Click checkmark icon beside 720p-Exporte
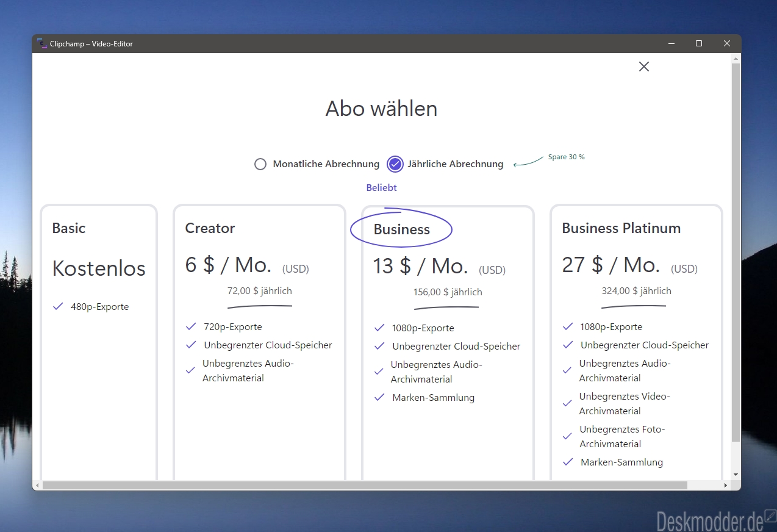 (191, 326)
